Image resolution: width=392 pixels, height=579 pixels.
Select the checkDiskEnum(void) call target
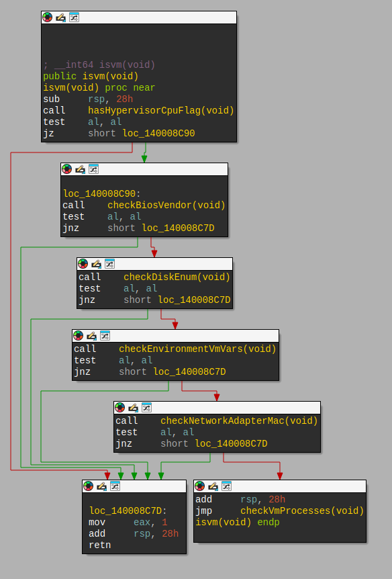(177, 277)
